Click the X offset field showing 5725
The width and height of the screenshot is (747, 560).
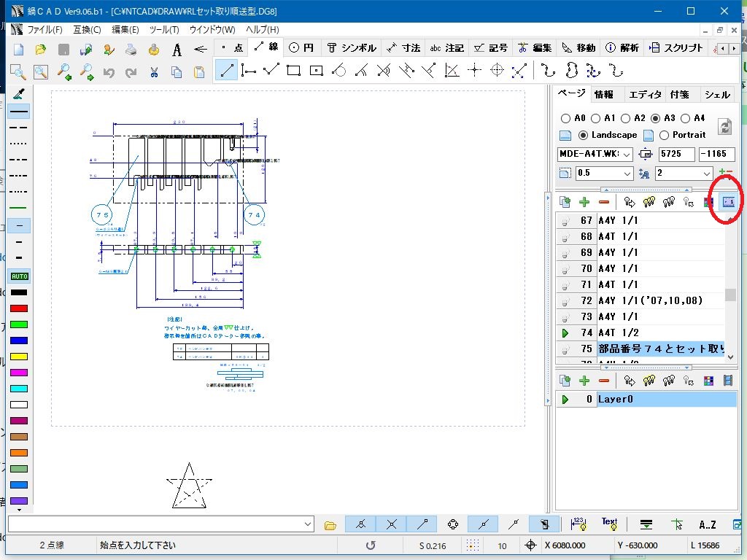(676, 155)
